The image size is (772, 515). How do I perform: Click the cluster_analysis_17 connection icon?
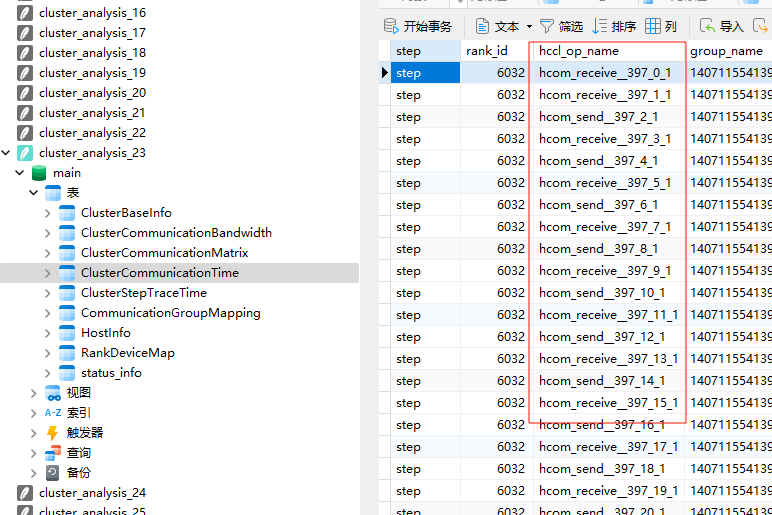25,33
